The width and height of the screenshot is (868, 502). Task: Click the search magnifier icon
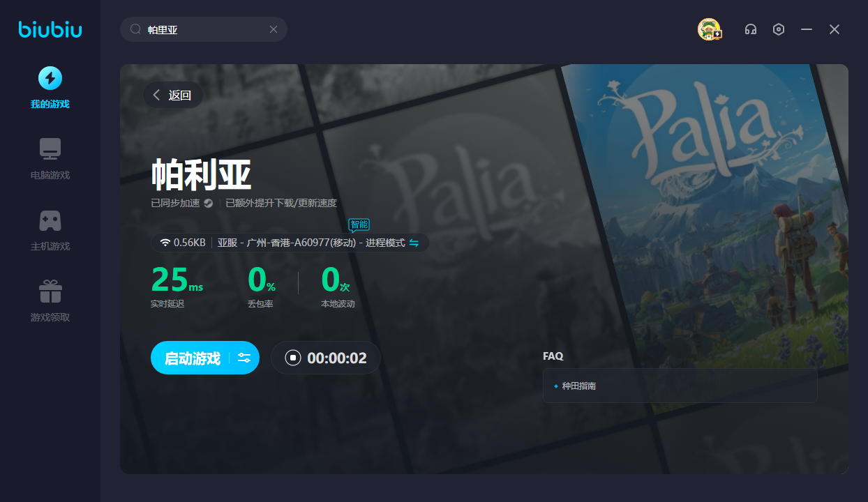tap(136, 29)
